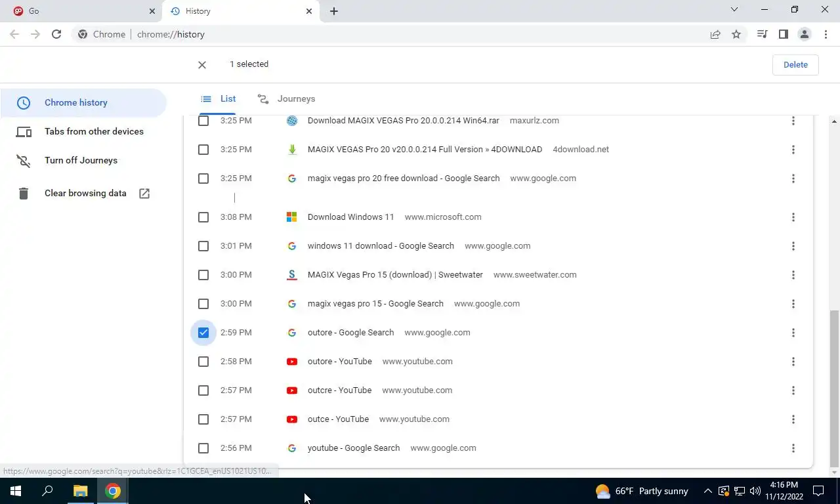Reload the history page
The image size is (840, 504).
[56, 34]
